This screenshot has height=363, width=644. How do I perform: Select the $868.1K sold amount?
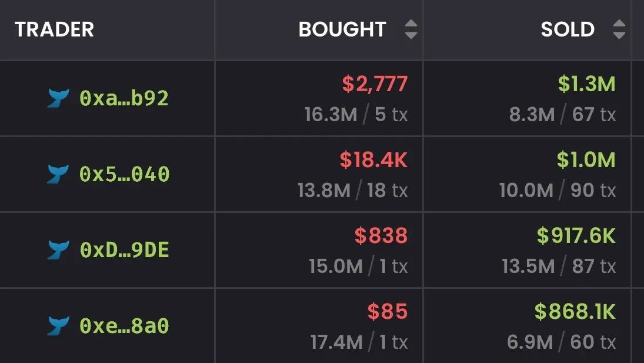tap(575, 312)
